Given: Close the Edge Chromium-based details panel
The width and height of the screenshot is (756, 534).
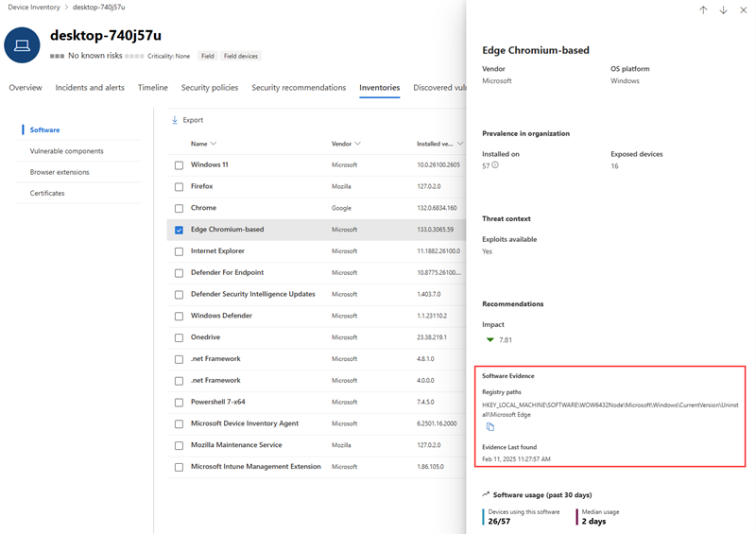Looking at the screenshot, I should (x=743, y=10).
